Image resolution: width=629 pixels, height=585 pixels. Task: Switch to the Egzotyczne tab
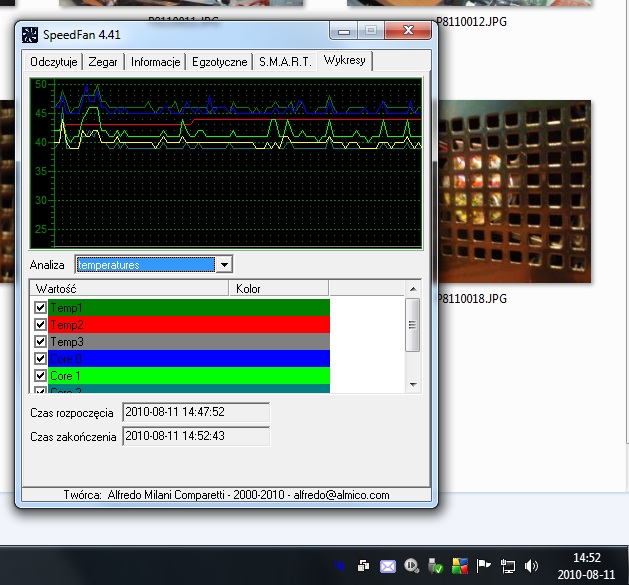point(219,62)
